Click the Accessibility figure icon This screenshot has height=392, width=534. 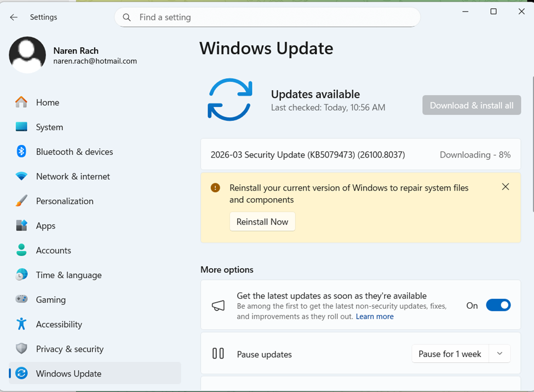pos(21,324)
